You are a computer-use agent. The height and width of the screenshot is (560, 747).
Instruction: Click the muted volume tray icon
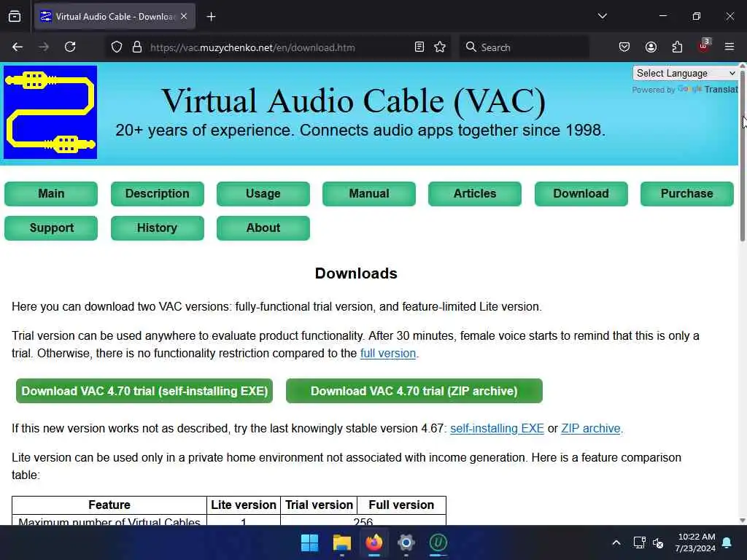658,542
